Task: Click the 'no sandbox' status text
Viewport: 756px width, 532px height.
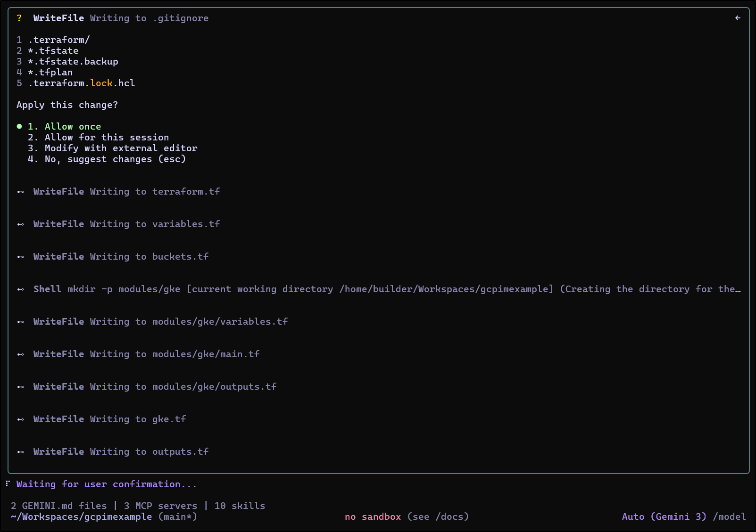Action: [x=373, y=516]
